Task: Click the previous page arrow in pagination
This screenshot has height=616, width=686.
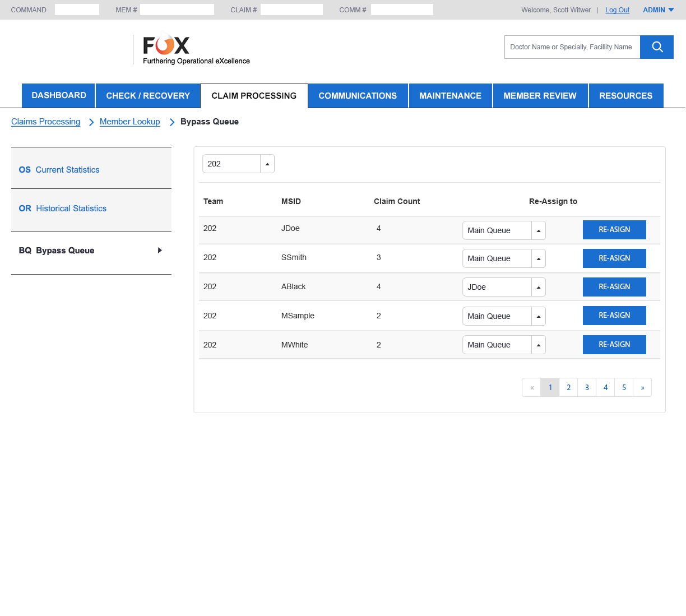Action: (531, 387)
